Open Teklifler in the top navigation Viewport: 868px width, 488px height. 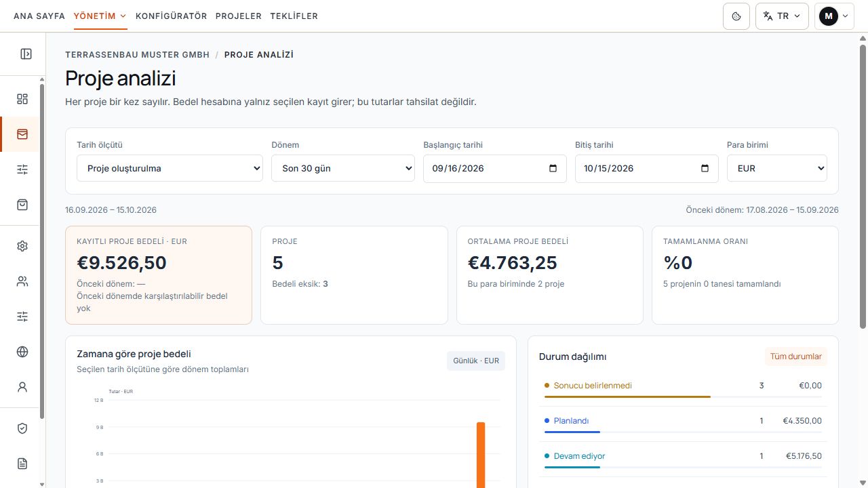pos(294,16)
